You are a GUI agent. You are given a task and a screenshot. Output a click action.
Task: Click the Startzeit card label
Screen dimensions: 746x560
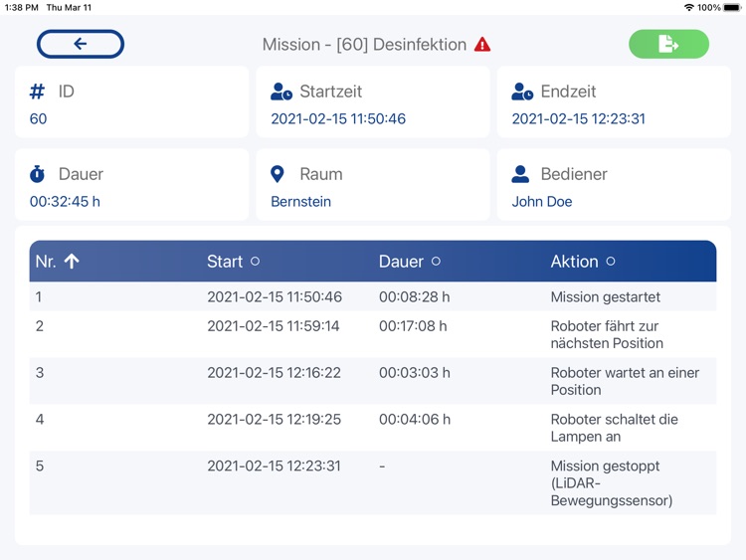(330, 92)
